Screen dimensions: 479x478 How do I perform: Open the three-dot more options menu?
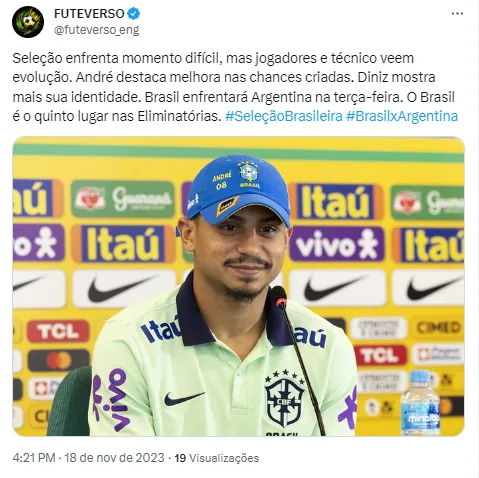tap(457, 14)
